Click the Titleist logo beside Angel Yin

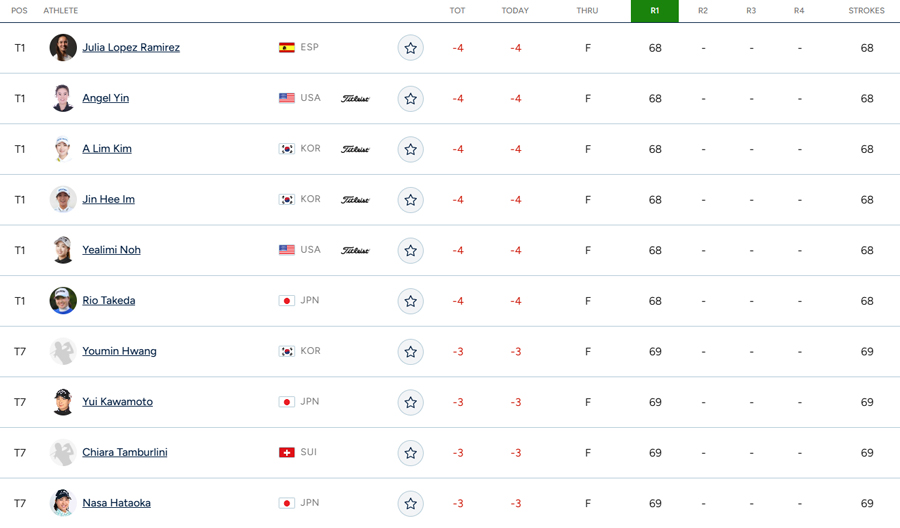pyautogui.click(x=355, y=99)
